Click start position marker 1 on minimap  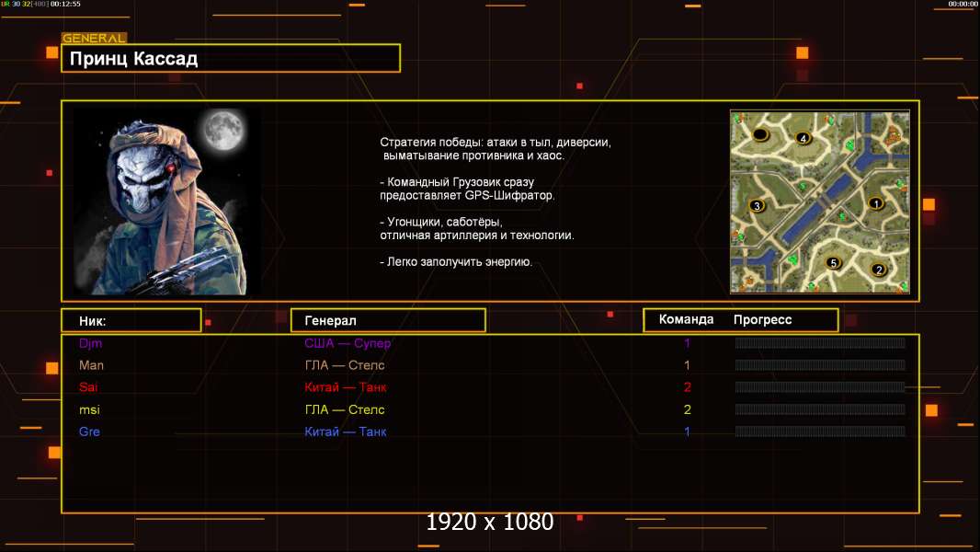pyautogui.click(x=875, y=203)
